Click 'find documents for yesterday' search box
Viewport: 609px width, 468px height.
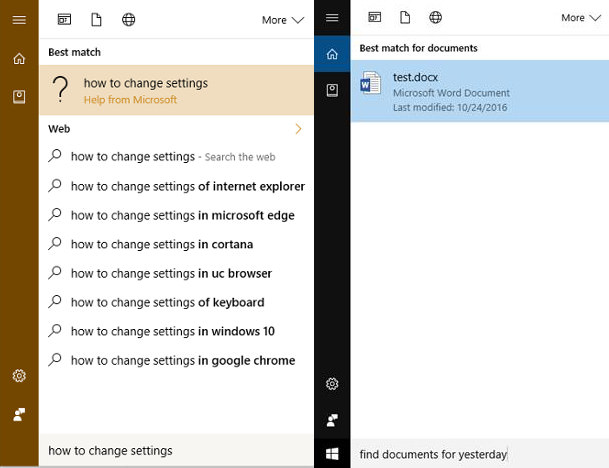tap(480, 454)
